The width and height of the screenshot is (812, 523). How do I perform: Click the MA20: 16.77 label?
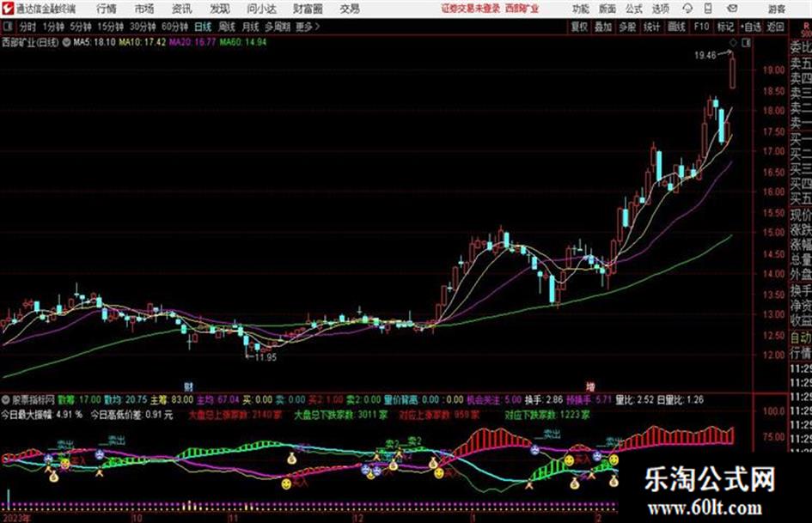[192, 42]
